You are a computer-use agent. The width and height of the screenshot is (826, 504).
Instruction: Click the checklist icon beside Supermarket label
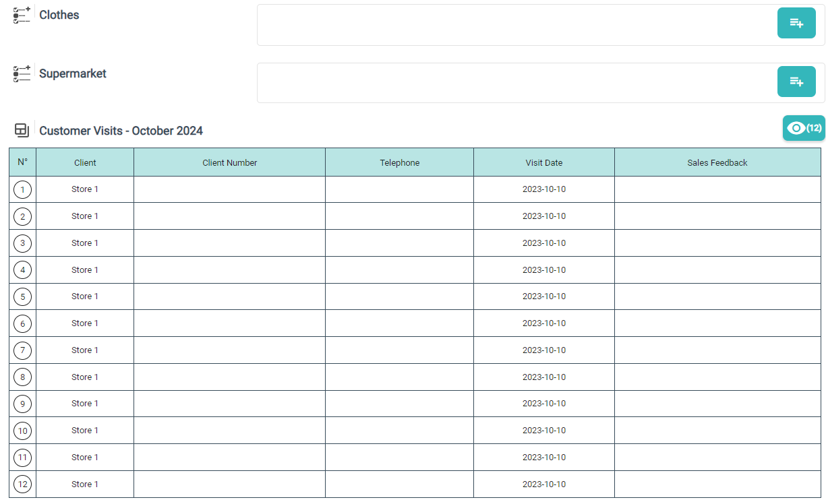point(22,73)
